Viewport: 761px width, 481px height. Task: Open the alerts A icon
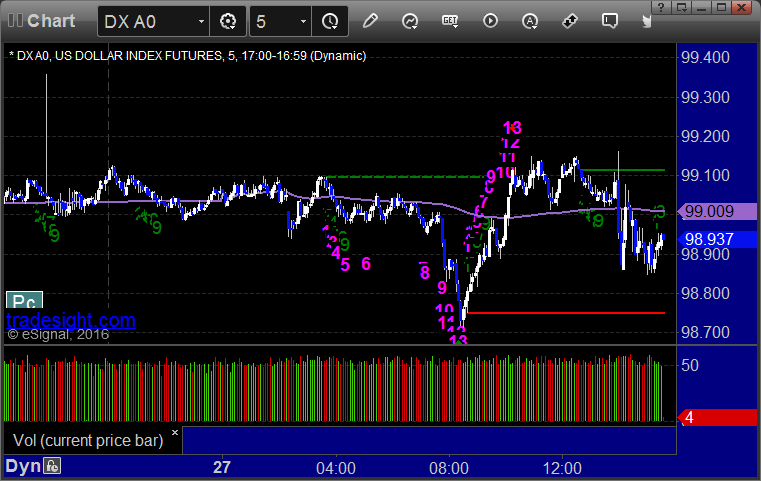[x=530, y=21]
